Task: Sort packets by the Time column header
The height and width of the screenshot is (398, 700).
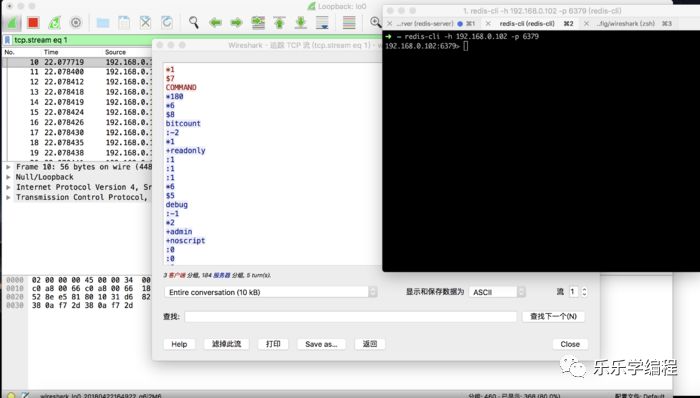Action: 51,52
